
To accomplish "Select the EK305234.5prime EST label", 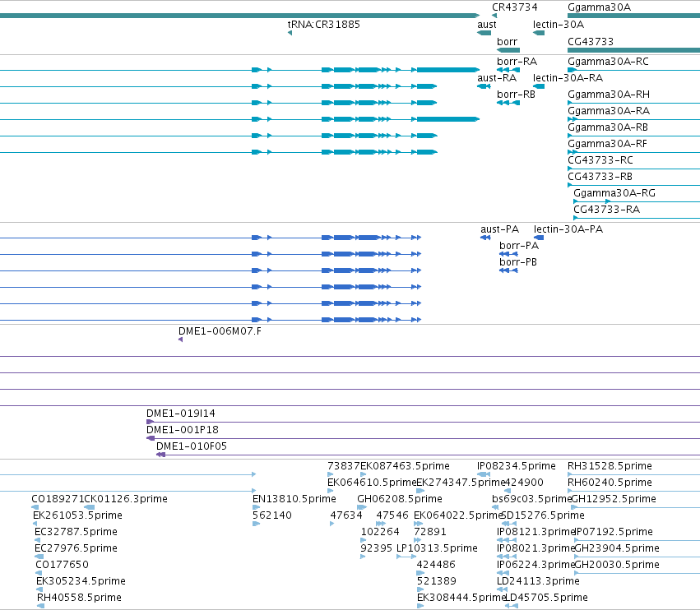I will (x=81, y=581).
